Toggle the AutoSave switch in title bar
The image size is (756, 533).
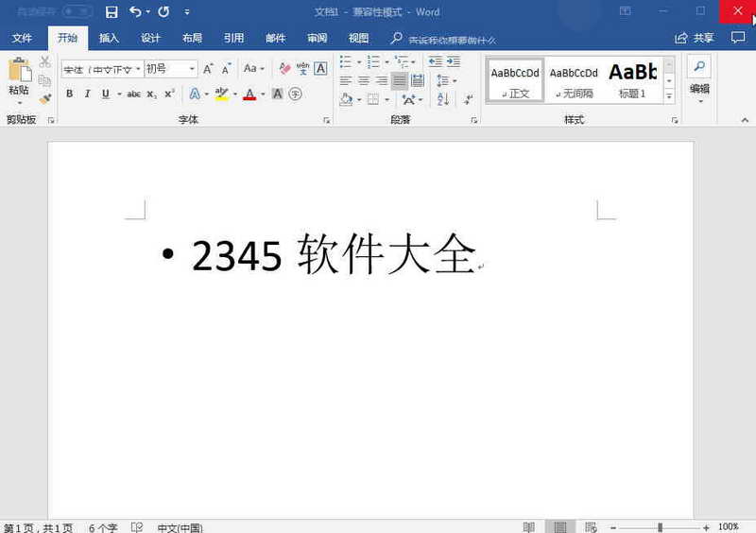click(x=77, y=12)
